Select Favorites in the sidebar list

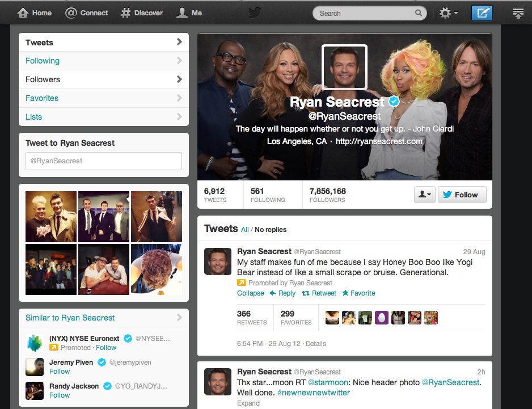[x=42, y=98]
